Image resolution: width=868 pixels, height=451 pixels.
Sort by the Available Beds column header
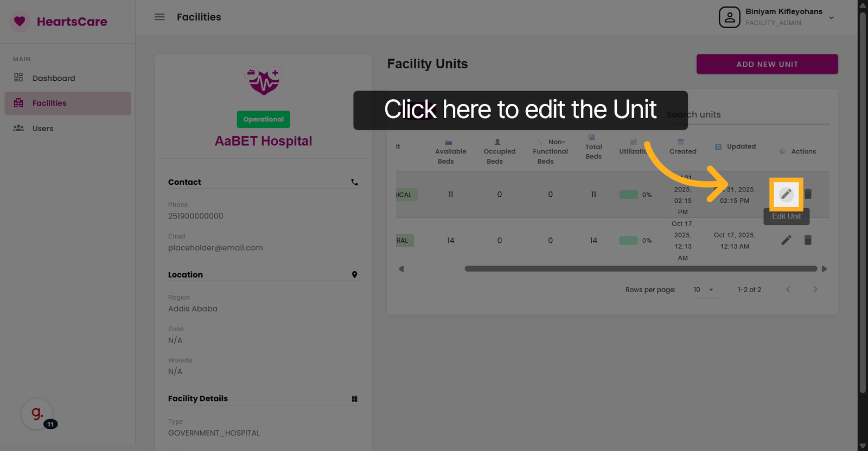pos(450,152)
